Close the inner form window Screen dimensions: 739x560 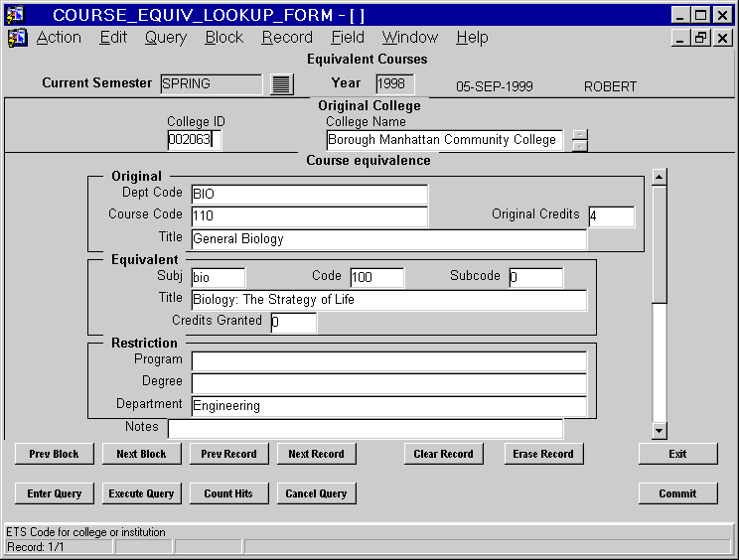[722, 37]
